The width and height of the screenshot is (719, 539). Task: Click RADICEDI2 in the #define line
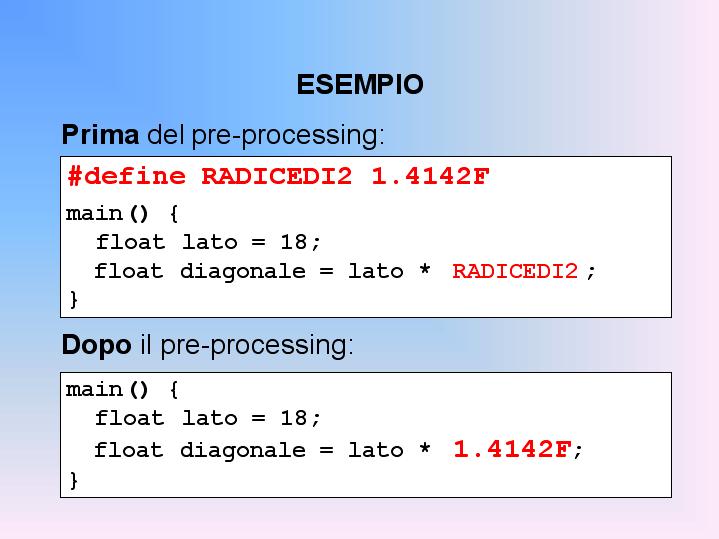coord(277,177)
